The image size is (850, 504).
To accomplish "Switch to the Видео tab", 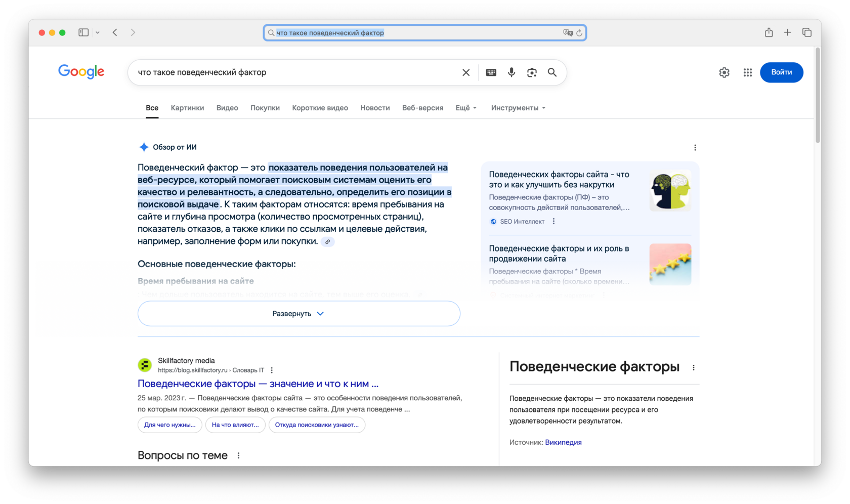I will click(227, 108).
